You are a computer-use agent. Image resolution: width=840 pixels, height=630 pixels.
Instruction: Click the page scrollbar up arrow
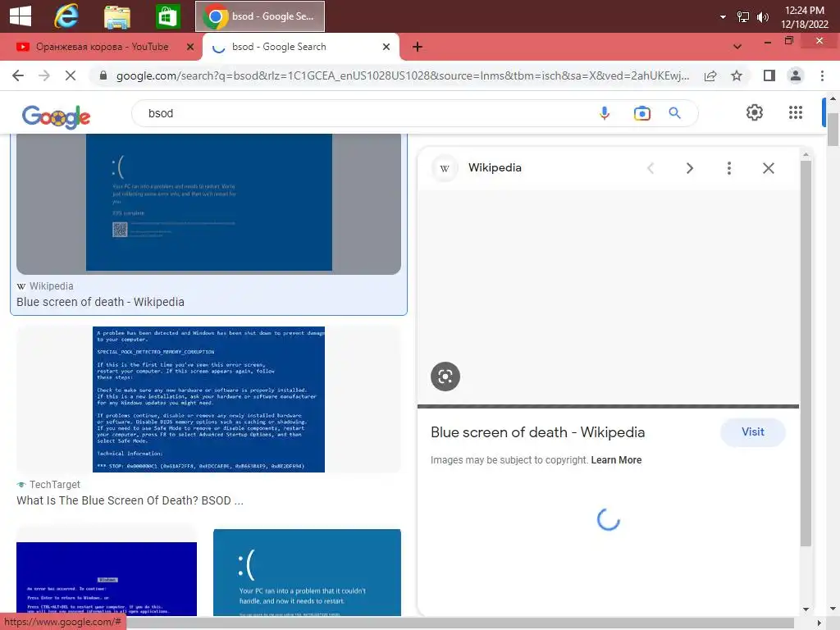coord(833,98)
